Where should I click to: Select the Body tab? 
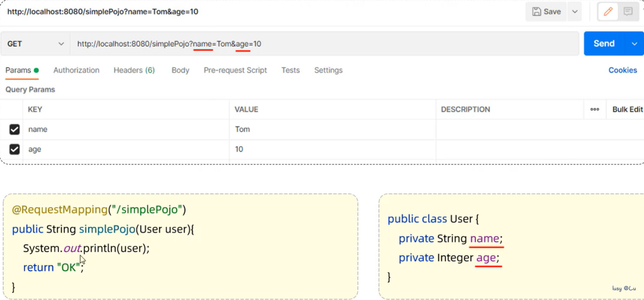pos(180,70)
